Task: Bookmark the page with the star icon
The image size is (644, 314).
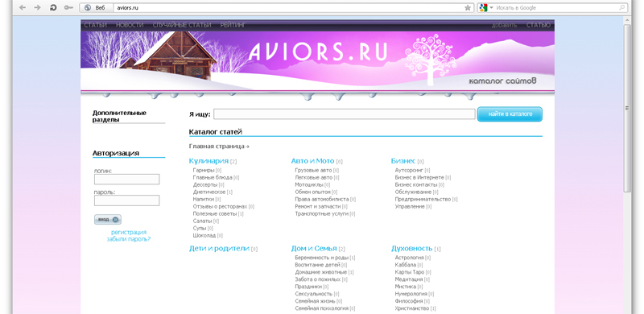Action: click(x=468, y=7)
